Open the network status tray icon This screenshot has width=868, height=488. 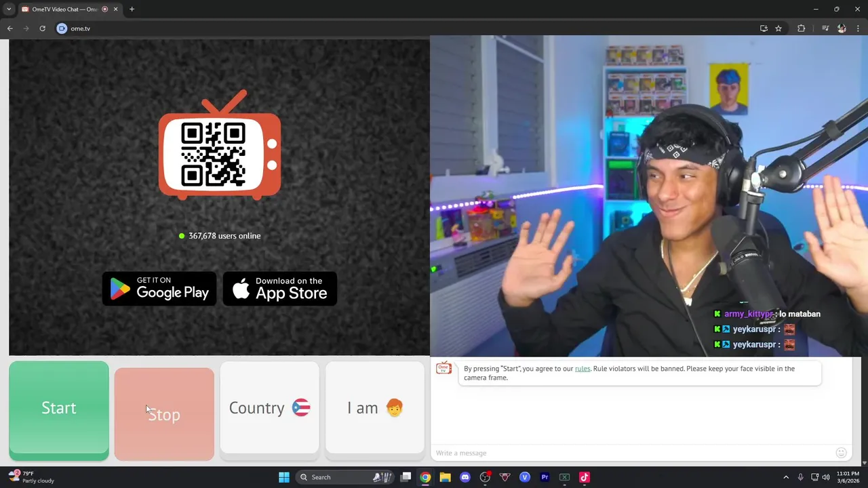814,477
